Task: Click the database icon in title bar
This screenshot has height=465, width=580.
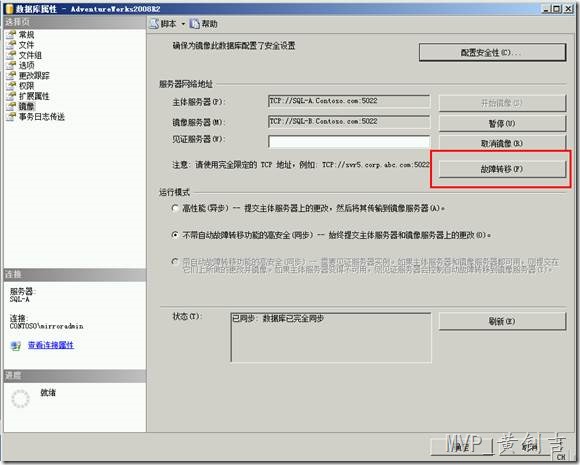Action: (x=9, y=8)
